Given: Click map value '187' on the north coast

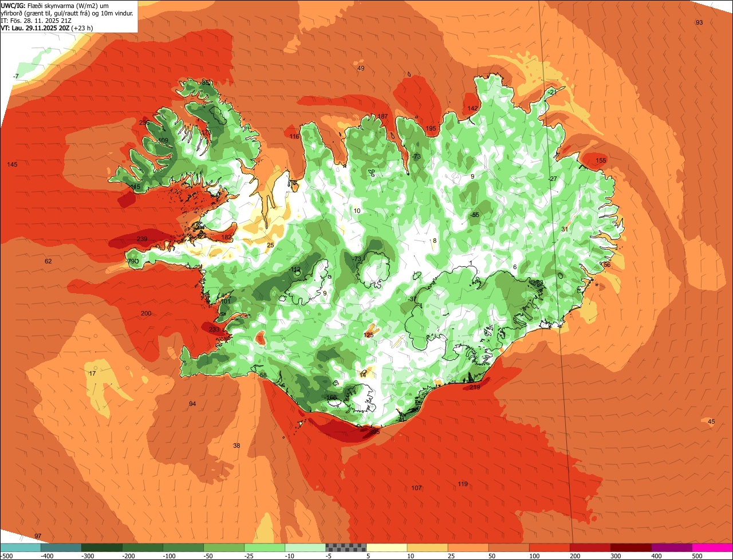Looking at the screenshot, I should [x=383, y=116].
